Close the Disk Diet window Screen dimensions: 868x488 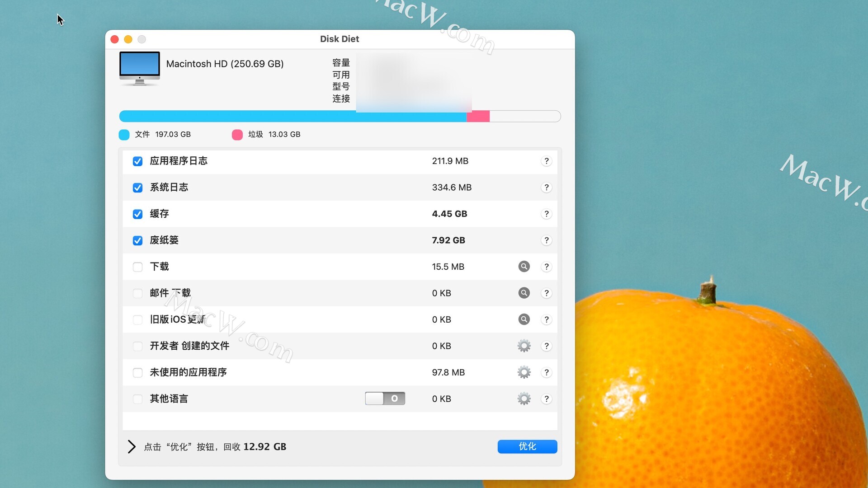(115, 39)
